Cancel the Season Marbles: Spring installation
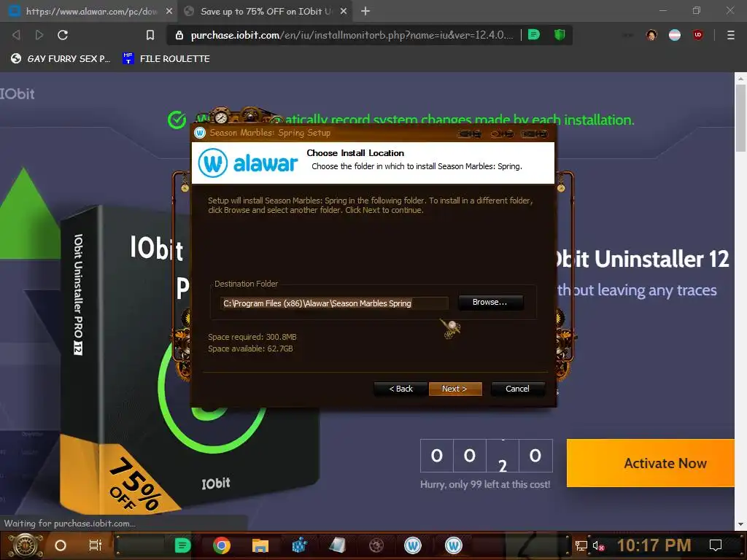The height and width of the screenshot is (560, 747). pos(517,389)
